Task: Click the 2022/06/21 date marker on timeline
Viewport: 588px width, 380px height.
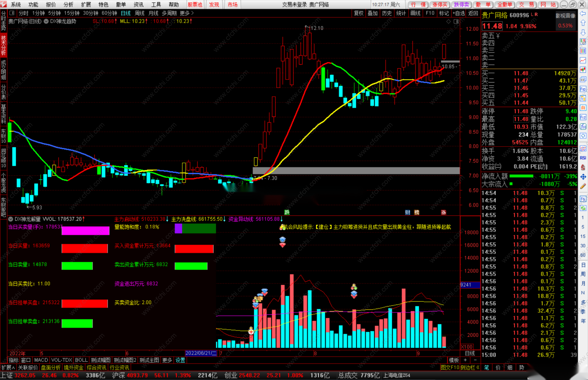Action: (201, 353)
